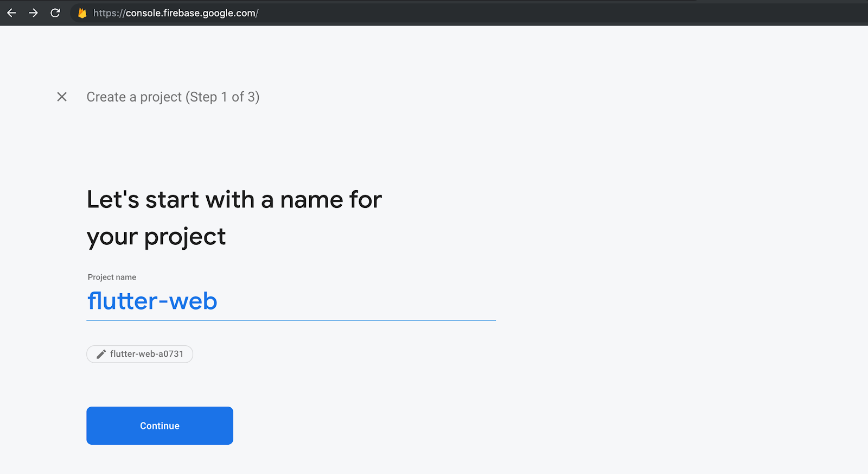The height and width of the screenshot is (474, 868).
Task: Click the https:// part of the URL
Action: tap(109, 13)
